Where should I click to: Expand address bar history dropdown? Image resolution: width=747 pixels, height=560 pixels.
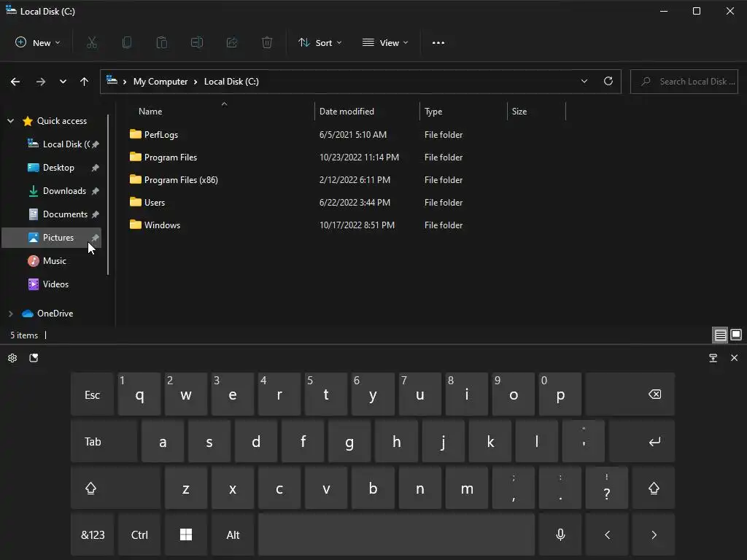pos(584,81)
